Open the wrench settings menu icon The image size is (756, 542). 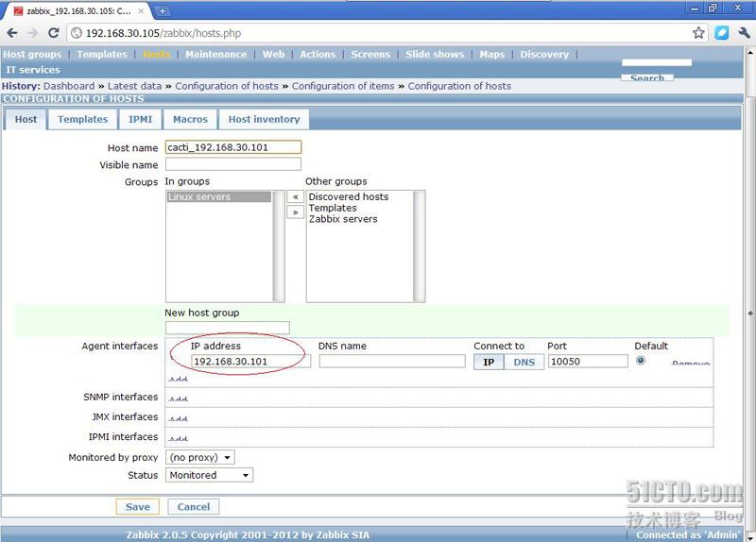[x=744, y=33]
